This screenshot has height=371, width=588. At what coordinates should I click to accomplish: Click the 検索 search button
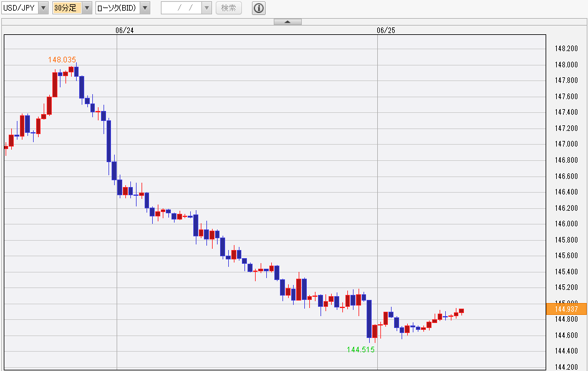click(x=229, y=8)
